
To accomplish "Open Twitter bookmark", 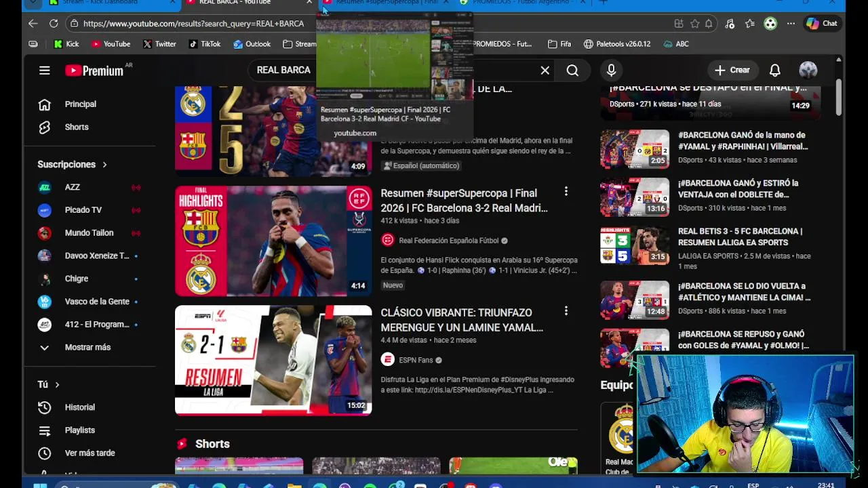I will point(159,44).
